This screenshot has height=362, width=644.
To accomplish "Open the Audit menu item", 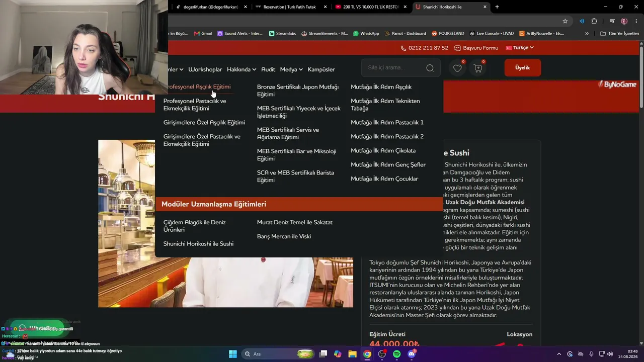I will pos(268,69).
